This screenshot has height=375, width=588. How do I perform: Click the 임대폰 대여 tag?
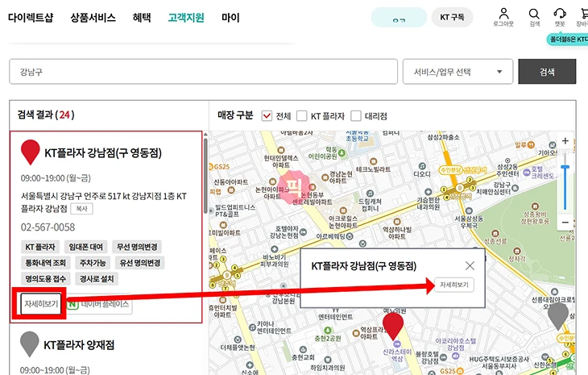point(86,247)
